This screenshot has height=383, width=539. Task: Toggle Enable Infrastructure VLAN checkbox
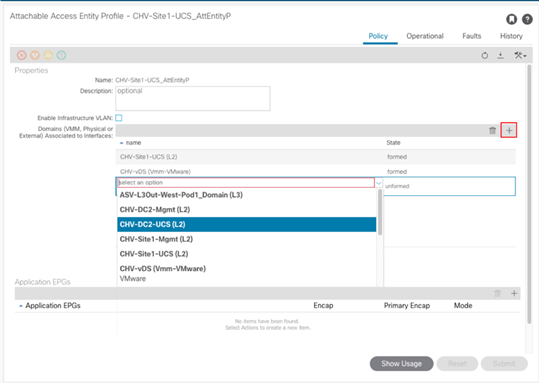click(x=119, y=118)
